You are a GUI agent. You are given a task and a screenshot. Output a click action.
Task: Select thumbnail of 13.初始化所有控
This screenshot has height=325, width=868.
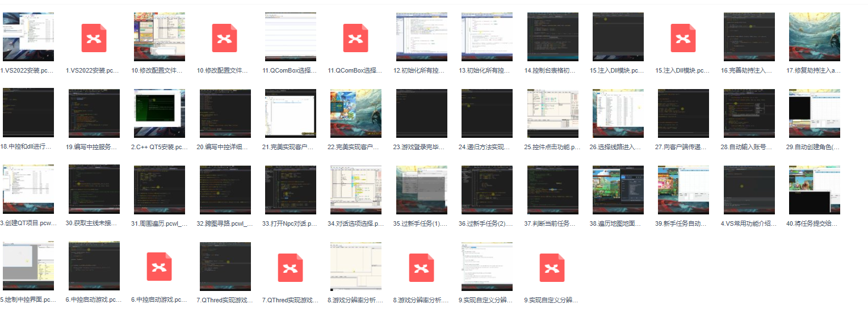[487, 37]
